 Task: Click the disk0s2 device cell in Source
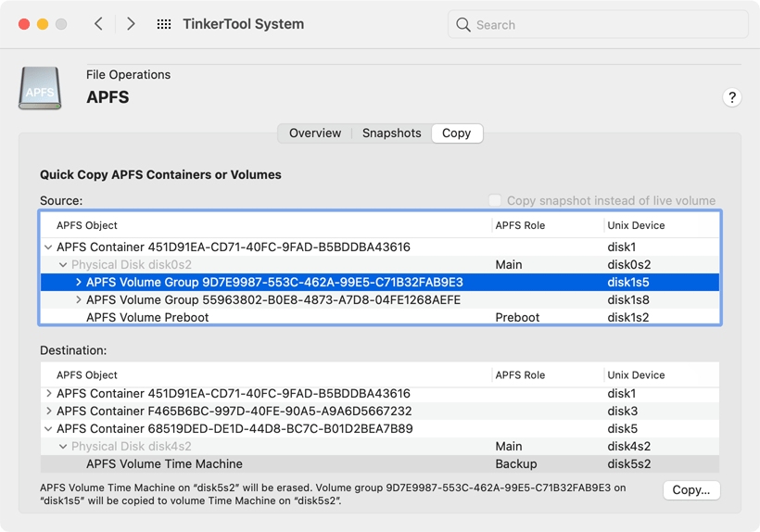click(x=629, y=264)
